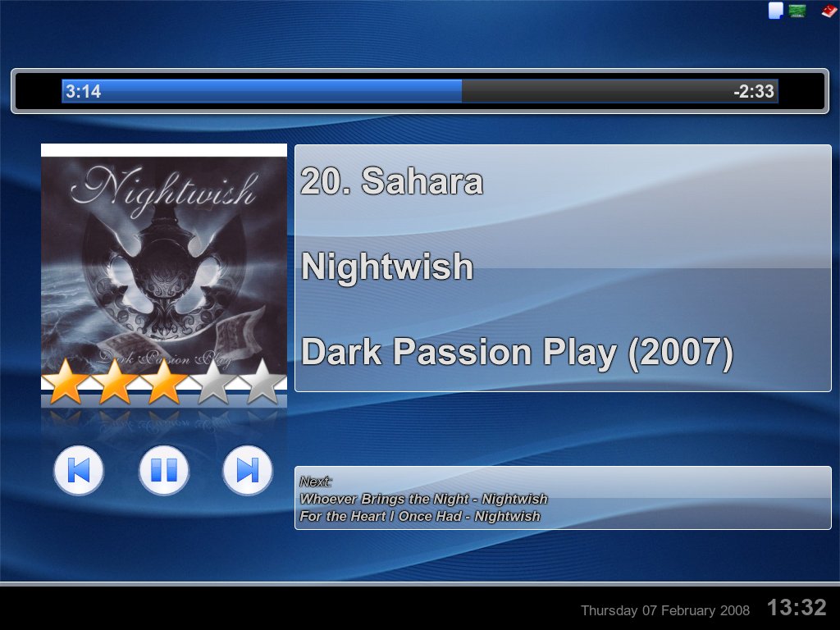Rate the song two stars
The image size is (840, 630).
coord(115,382)
